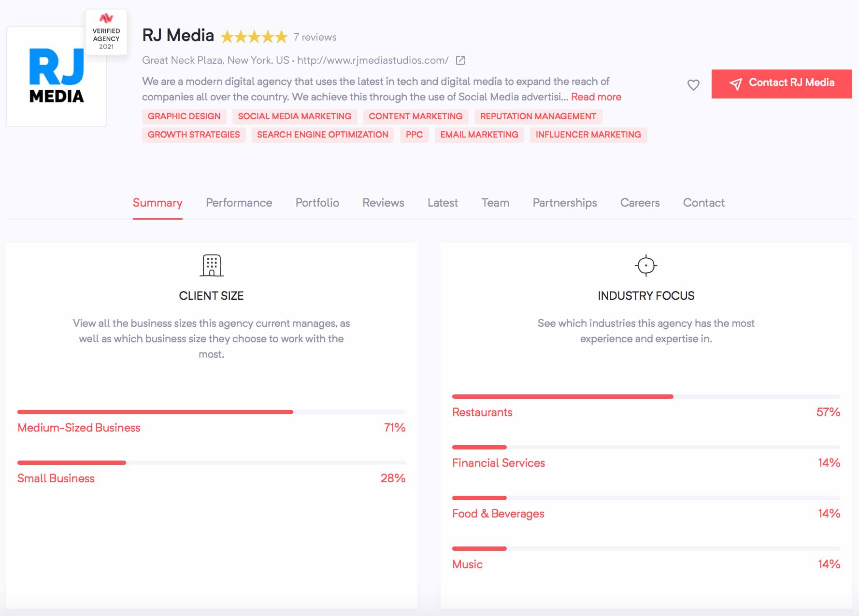Viewport: 859px width, 616px height.
Task: Click the 14% value beside Financial Services
Action: pos(829,463)
